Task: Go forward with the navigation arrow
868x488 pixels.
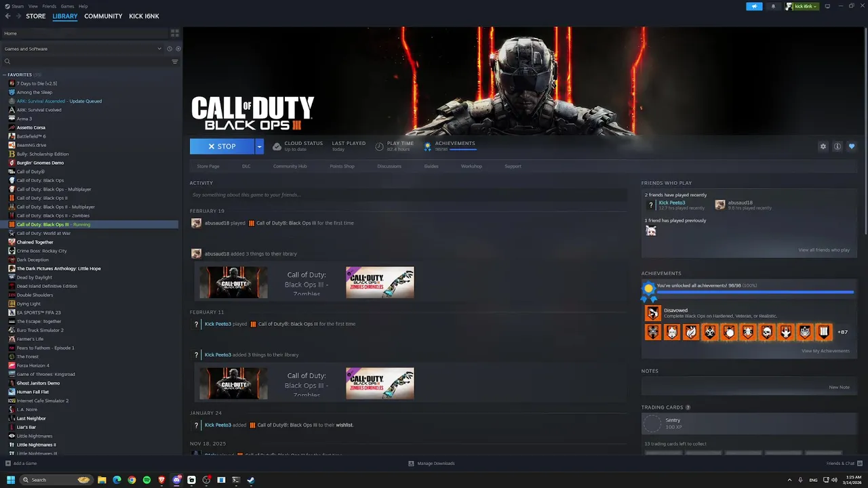Action: 18,16
